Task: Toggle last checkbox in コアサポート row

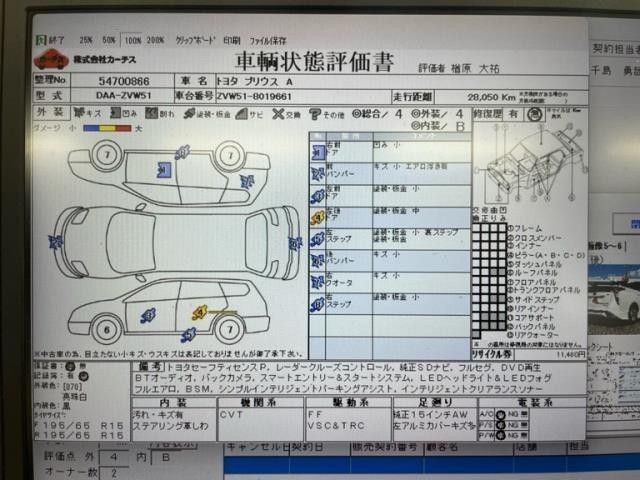Action: (x=502, y=317)
